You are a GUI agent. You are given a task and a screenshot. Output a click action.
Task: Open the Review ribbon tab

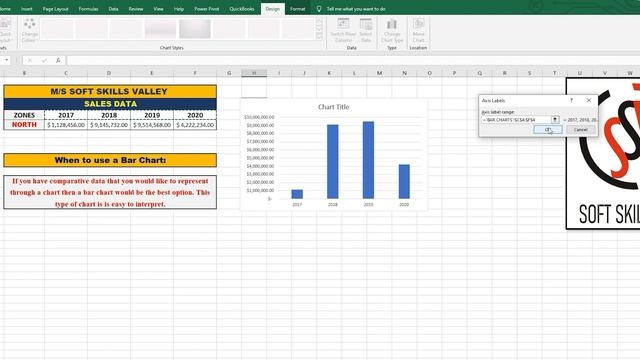pyautogui.click(x=136, y=9)
